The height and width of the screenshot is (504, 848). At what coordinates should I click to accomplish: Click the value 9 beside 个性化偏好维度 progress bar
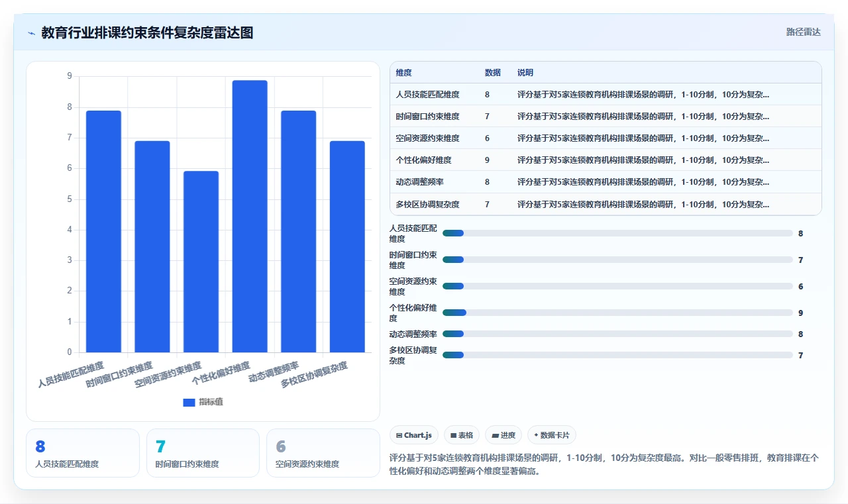[x=800, y=313]
